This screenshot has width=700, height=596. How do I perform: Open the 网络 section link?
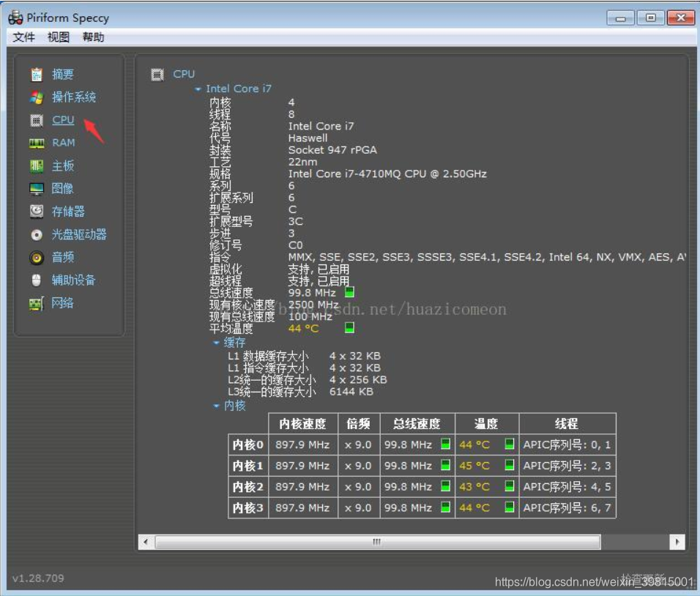(x=62, y=303)
